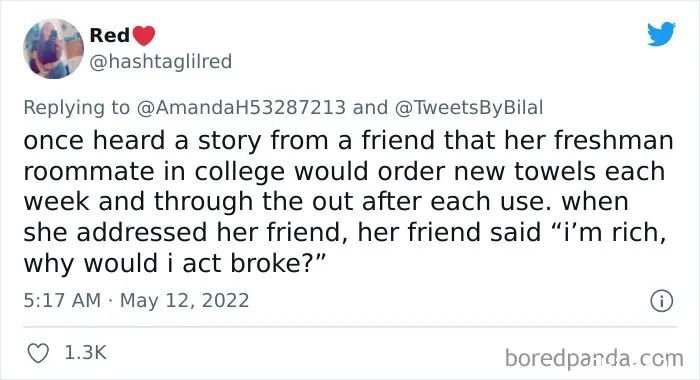Viewport: 700px width, 380px height.
Task: Click the word "addressed" in the tweet
Action: [x=142, y=233]
